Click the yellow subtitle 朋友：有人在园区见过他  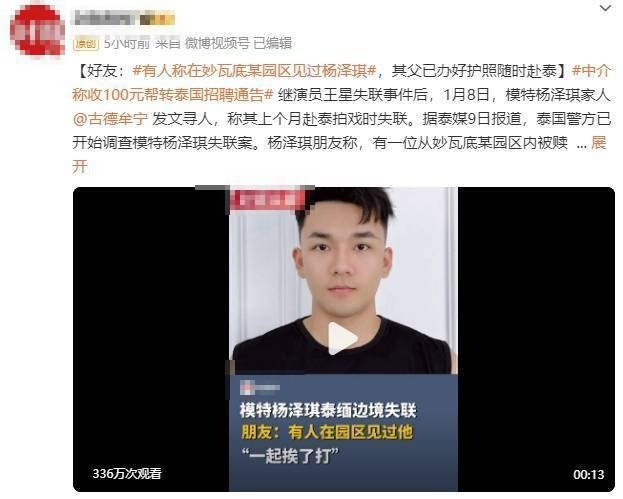click(x=327, y=432)
